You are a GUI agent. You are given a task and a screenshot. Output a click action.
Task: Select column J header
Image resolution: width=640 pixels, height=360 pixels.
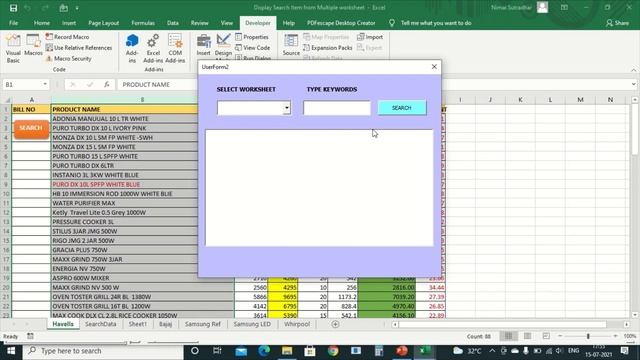(490, 100)
